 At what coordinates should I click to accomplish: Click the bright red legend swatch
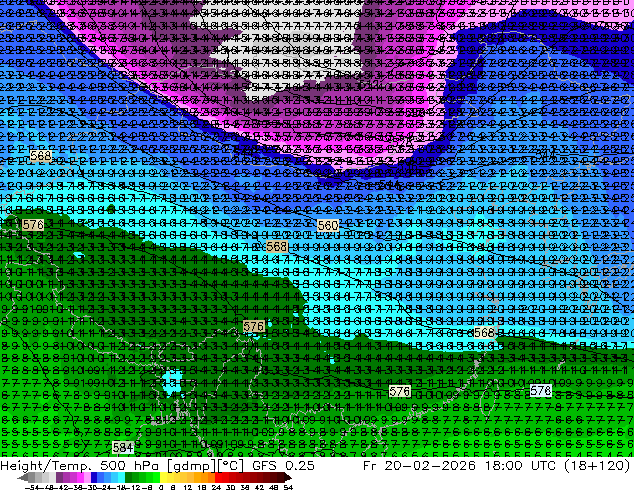(x=218, y=478)
